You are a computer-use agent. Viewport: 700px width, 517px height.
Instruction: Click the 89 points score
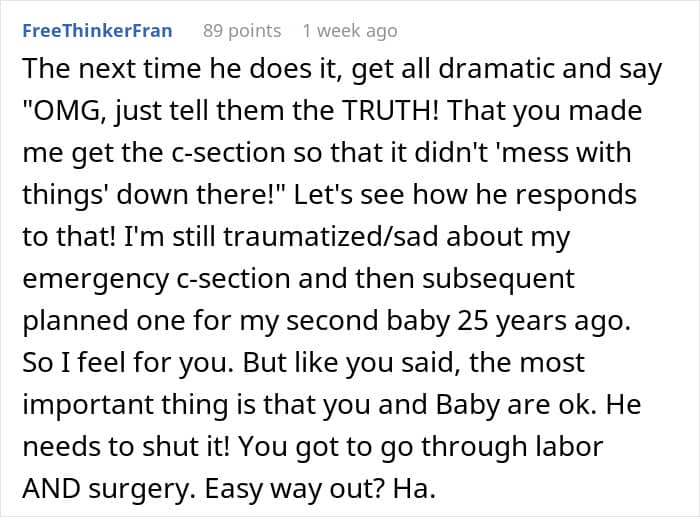click(242, 31)
